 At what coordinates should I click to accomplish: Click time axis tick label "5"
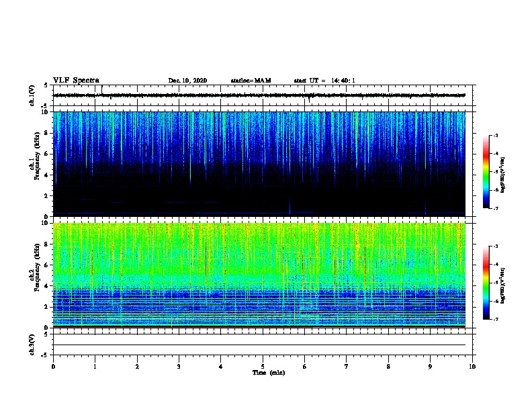(263, 367)
